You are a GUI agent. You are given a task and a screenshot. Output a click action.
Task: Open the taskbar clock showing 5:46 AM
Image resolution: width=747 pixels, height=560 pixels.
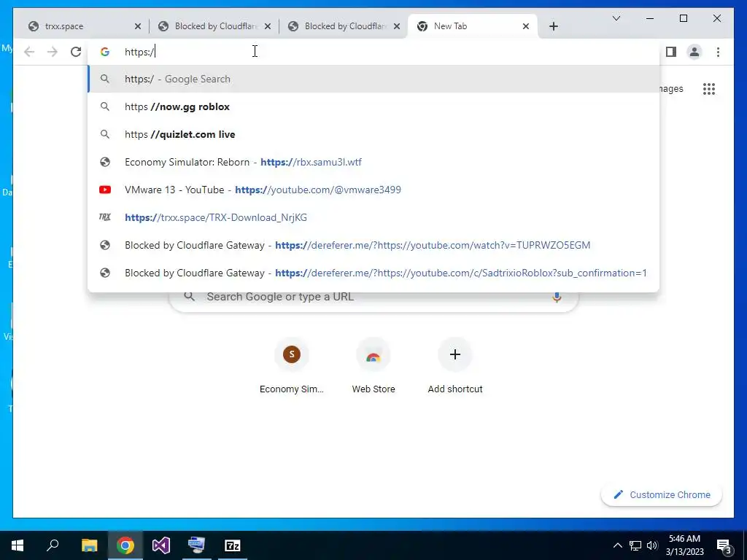pyautogui.click(x=684, y=545)
